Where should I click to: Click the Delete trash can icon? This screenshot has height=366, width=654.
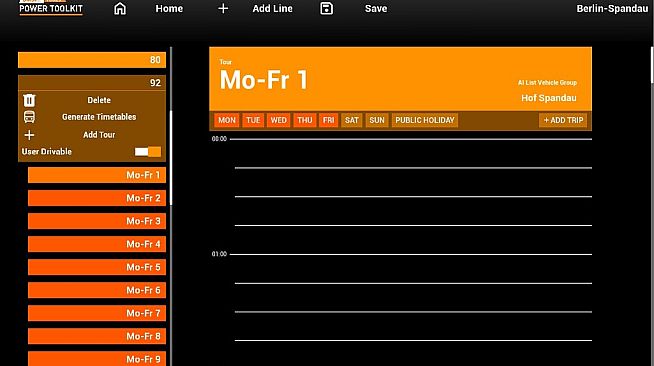29,100
